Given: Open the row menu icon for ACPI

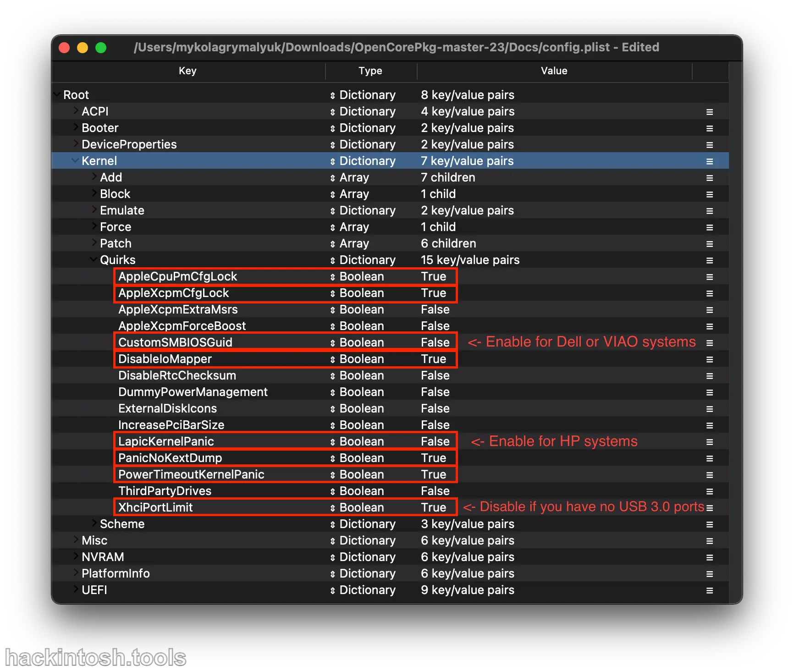Looking at the screenshot, I should click(710, 112).
